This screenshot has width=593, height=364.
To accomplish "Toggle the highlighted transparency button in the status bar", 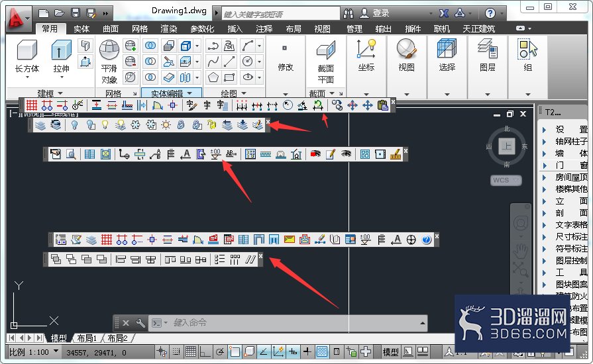I will tap(322, 351).
